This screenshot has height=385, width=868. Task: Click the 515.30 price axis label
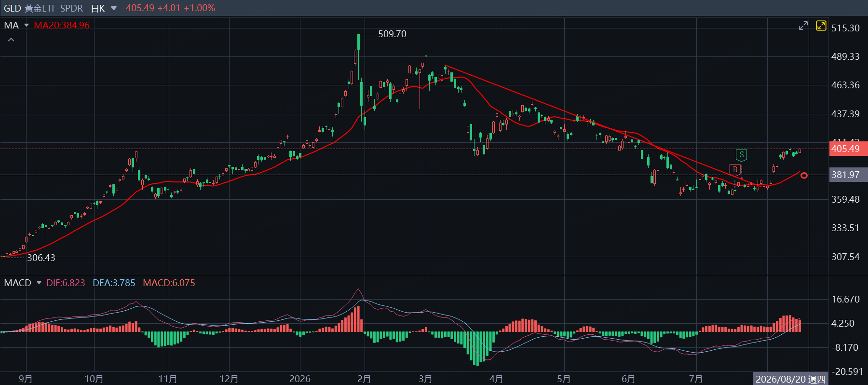tap(845, 28)
